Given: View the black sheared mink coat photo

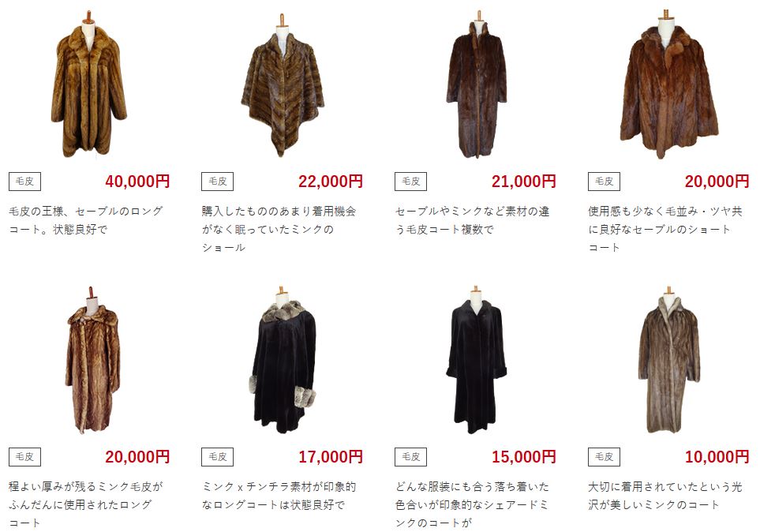Looking at the screenshot, I should (476, 360).
